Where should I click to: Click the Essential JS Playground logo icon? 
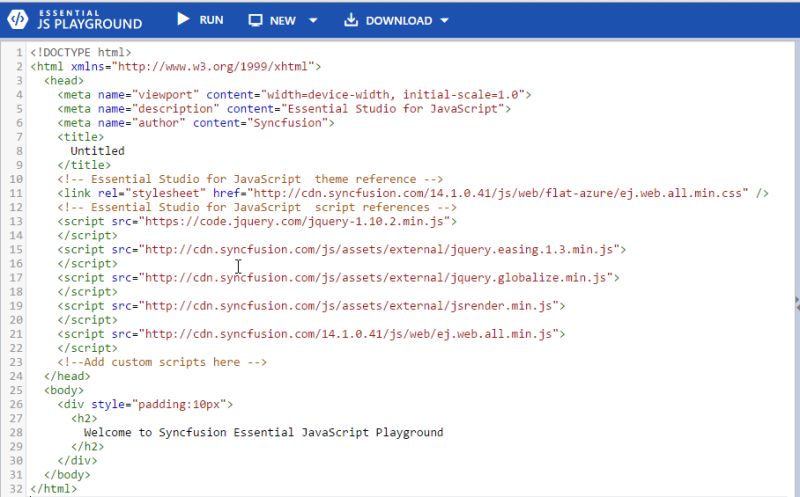point(18,19)
